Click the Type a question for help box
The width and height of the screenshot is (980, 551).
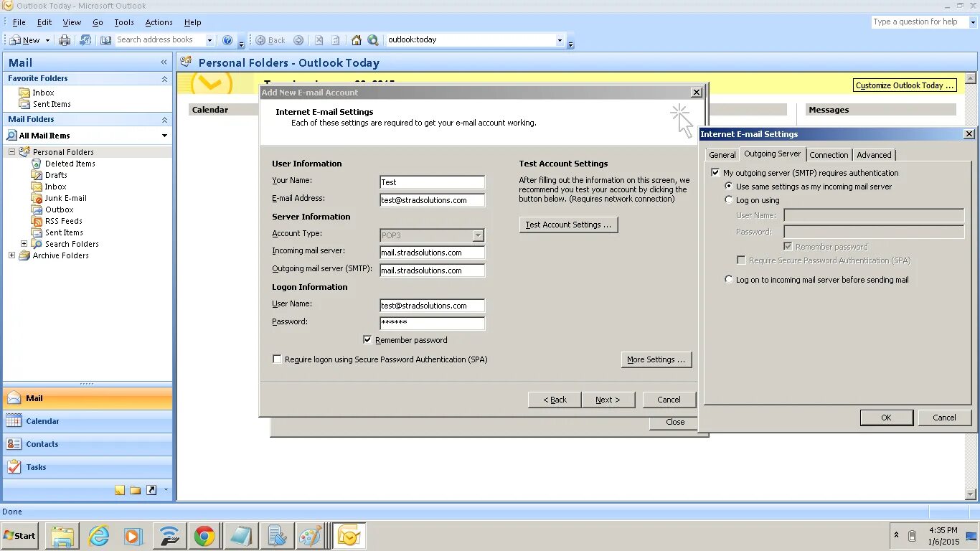click(x=919, y=22)
